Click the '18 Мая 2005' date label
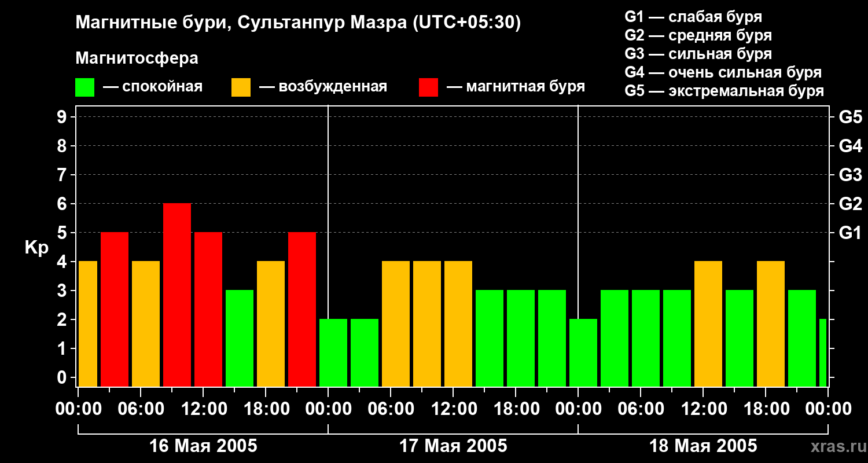This screenshot has height=463, width=868. click(703, 446)
